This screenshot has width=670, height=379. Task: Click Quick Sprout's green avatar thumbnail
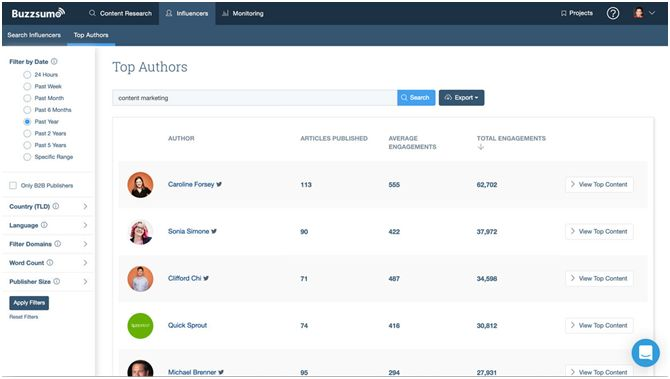[140, 326]
